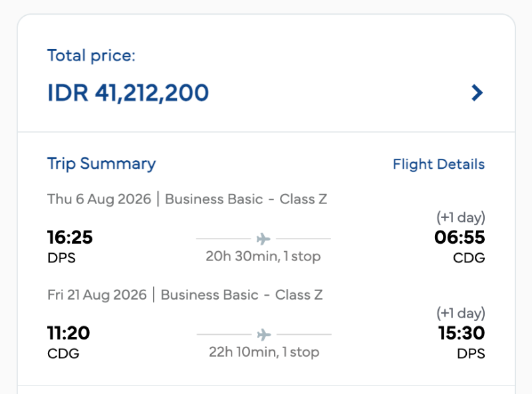Select the IDR 41,212,200 price amount

(128, 93)
